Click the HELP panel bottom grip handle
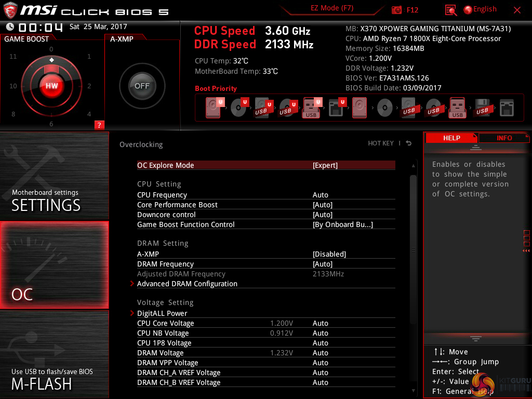Image resolution: width=532 pixels, height=399 pixels. [x=476, y=338]
